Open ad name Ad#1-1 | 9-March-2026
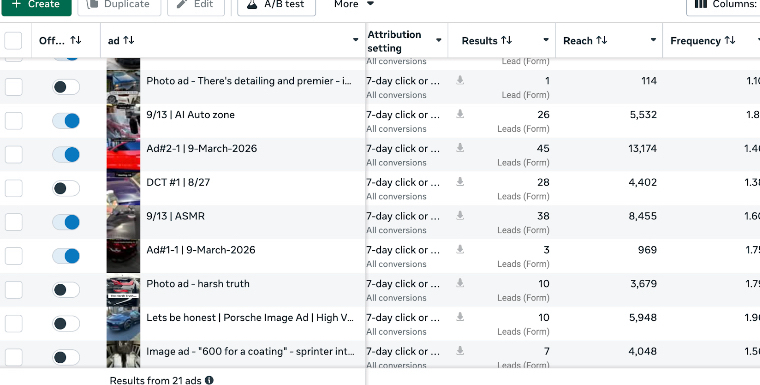760x385 pixels. (x=201, y=250)
